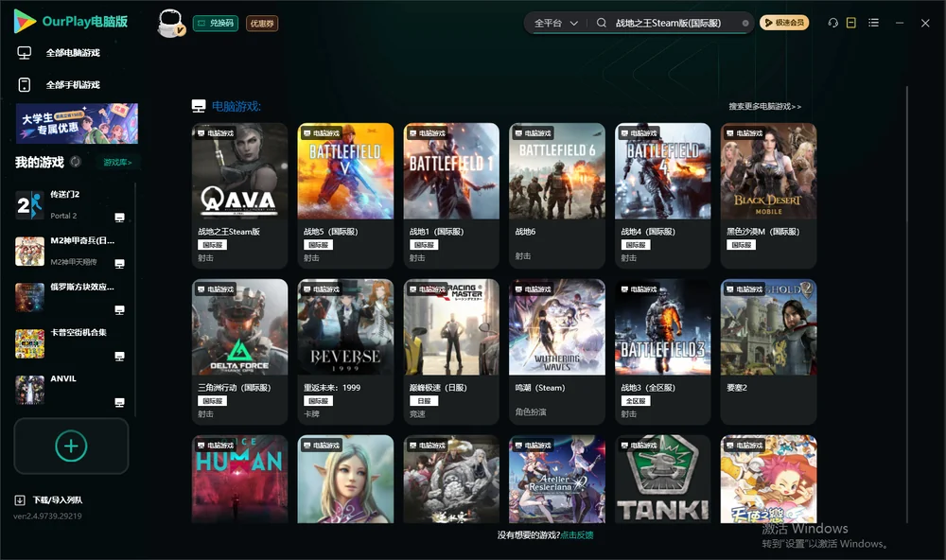Open the Atelier Resleriana game card
The image size is (946, 560).
pyautogui.click(x=557, y=480)
